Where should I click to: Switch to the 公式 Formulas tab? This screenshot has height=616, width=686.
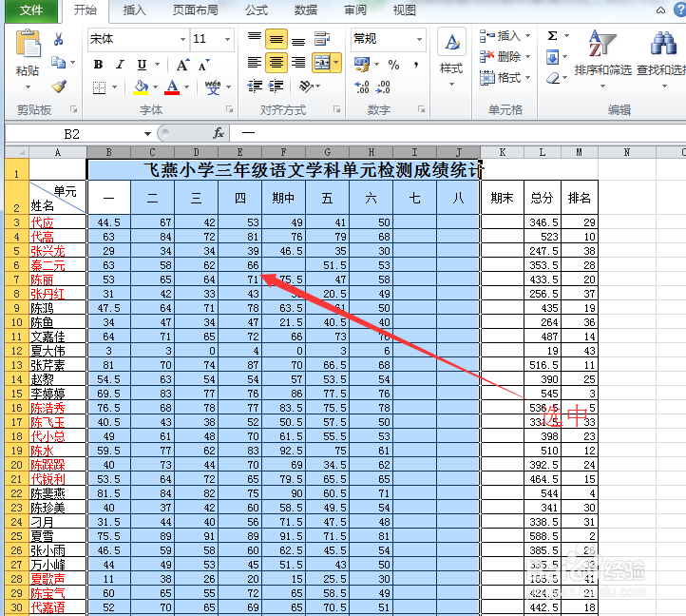point(257,10)
